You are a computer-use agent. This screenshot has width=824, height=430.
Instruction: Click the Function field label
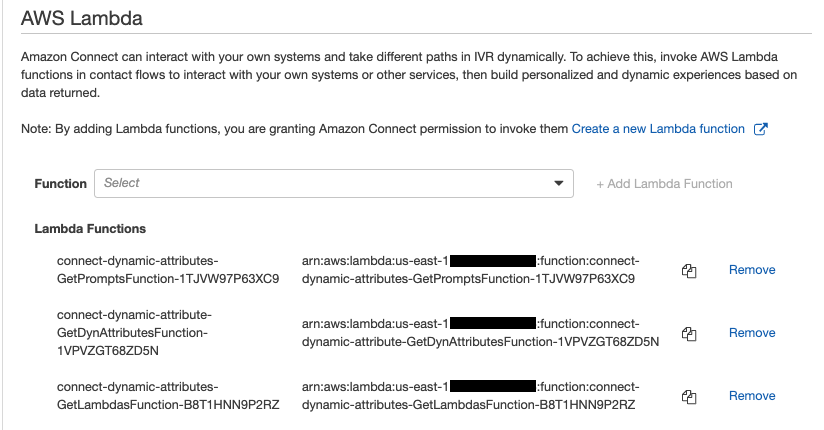(60, 183)
